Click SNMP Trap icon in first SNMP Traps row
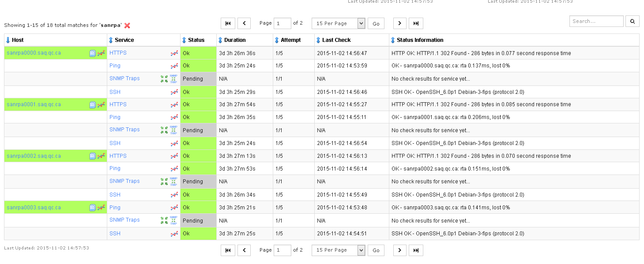The image size is (644, 264). (x=173, y=79)
